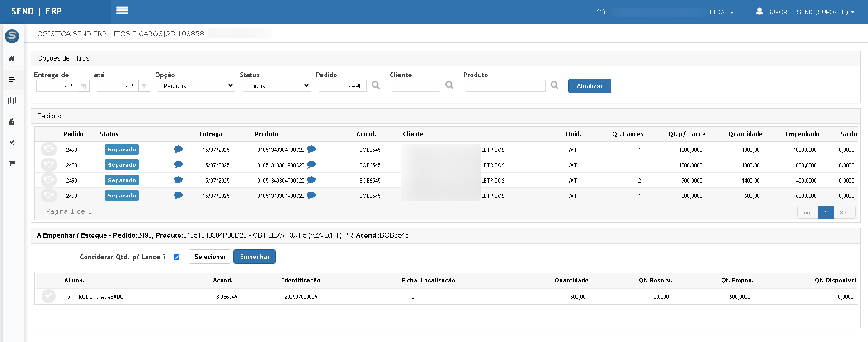Image resolution: width=868 pixels, height=342 pixels.
Task: Click the search magnifier next to Pedido
Action: point(376,85)
